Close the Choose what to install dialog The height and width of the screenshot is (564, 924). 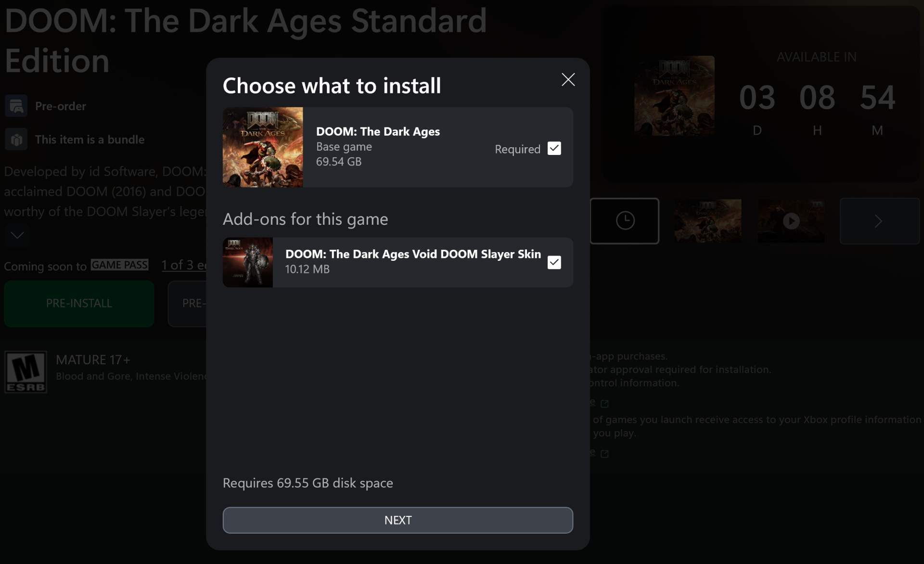568,79
